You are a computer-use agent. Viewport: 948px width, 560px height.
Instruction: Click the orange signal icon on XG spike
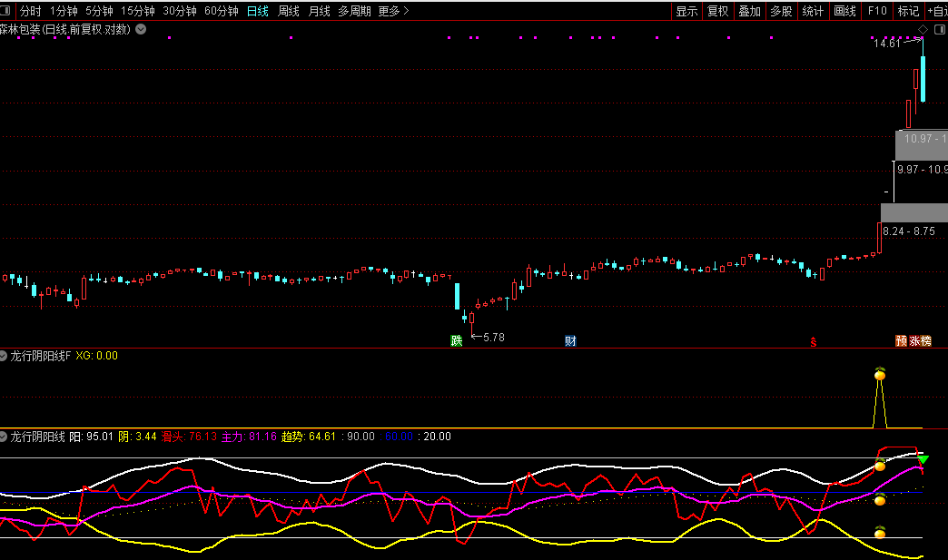click(880, 374)
